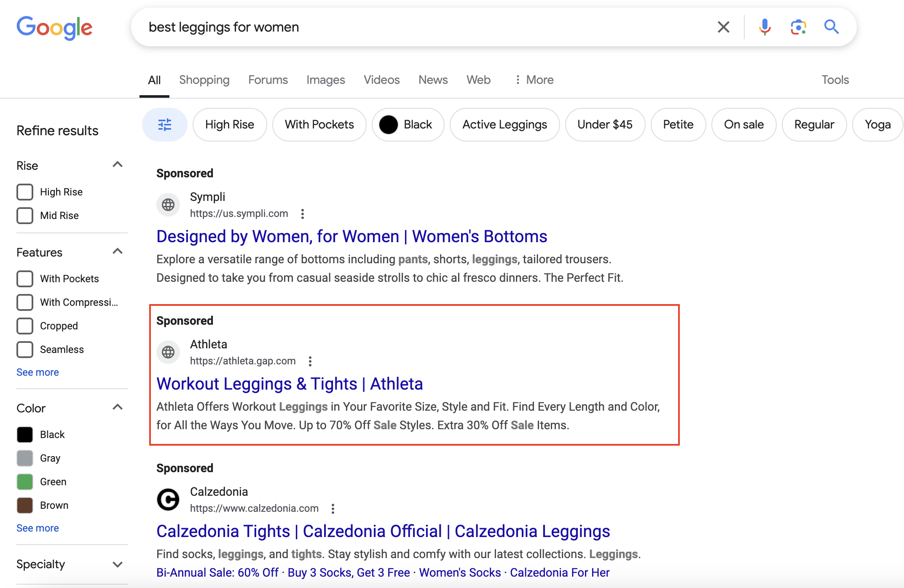Toggle the Seamless checkbox
The height and width of the screenshot is (588, 904).
(25, 349)
